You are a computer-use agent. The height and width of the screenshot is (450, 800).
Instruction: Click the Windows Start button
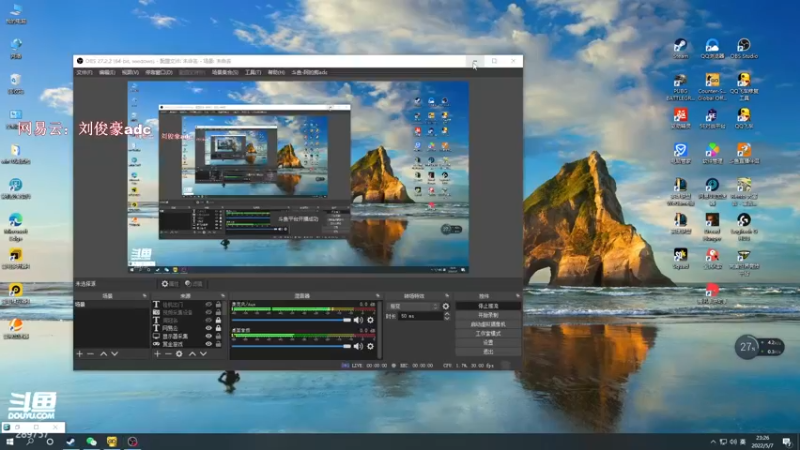tap(9, 441)
